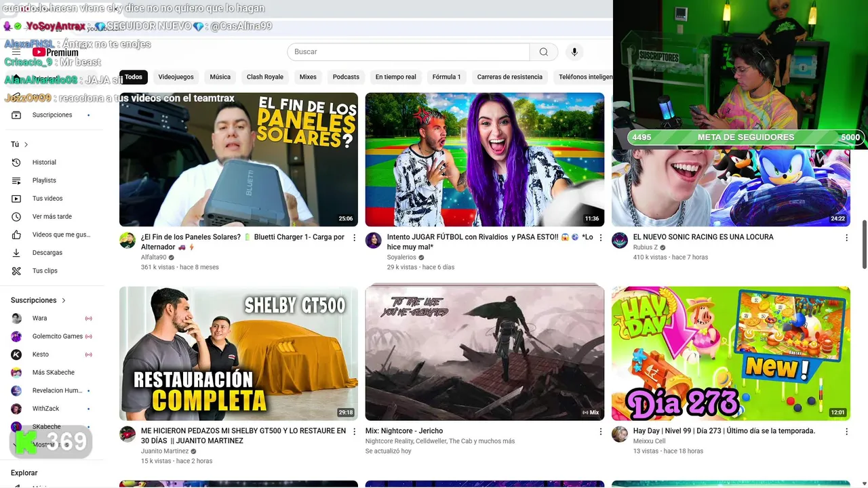The width and height of the screenshot is (868, 488).
Task: Open the Descargas download icon
Action: (16, 253)
